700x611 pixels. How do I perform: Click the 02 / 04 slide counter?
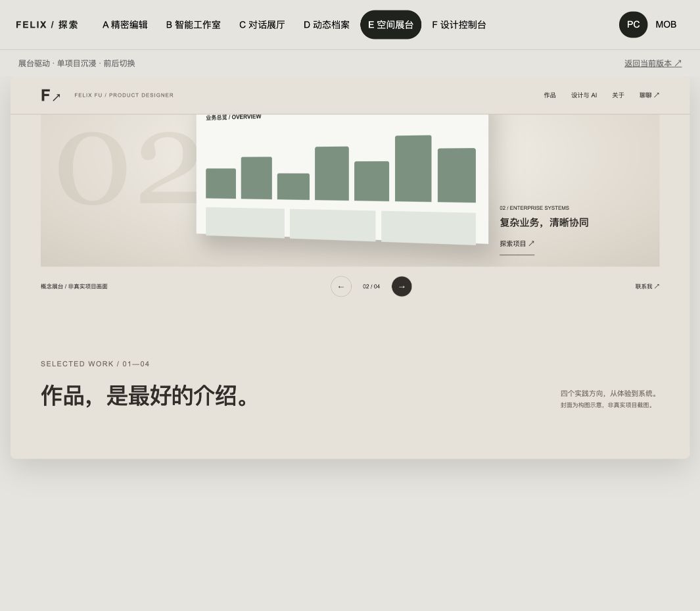tap(371, 286)
